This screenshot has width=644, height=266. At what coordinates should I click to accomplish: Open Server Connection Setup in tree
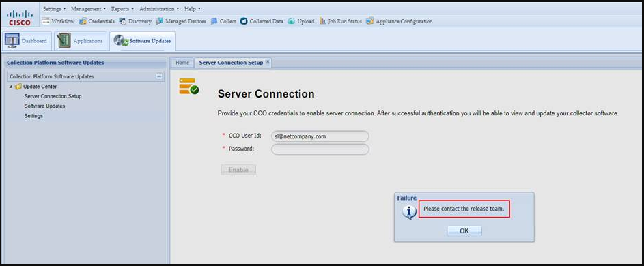pos(53,96)
